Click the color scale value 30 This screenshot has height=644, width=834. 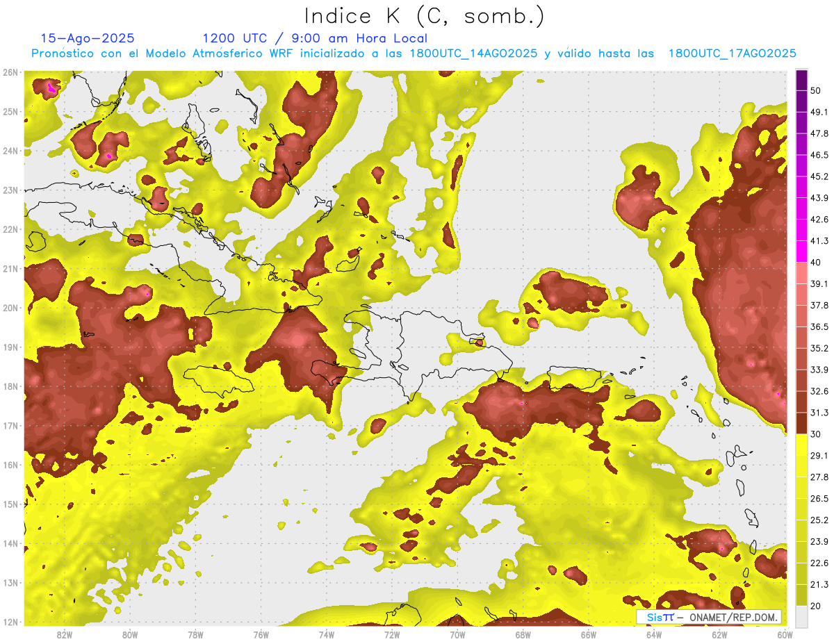(x=816, y=434)
